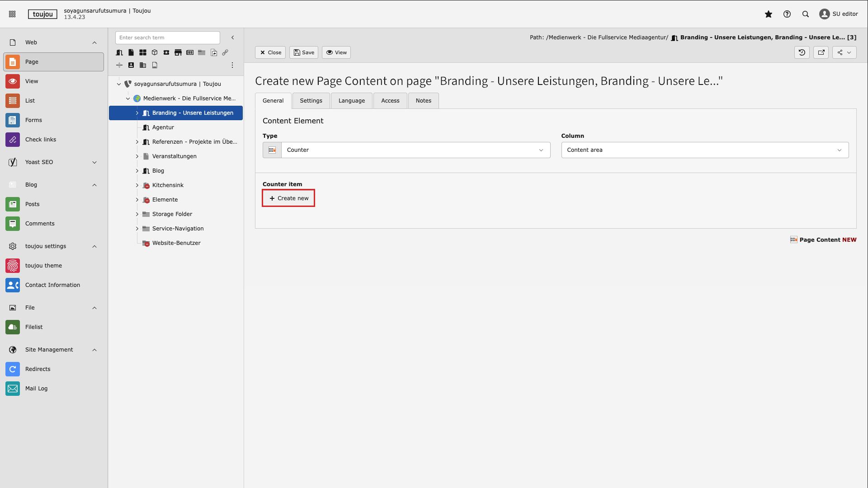Open in new window icon button

821,52
